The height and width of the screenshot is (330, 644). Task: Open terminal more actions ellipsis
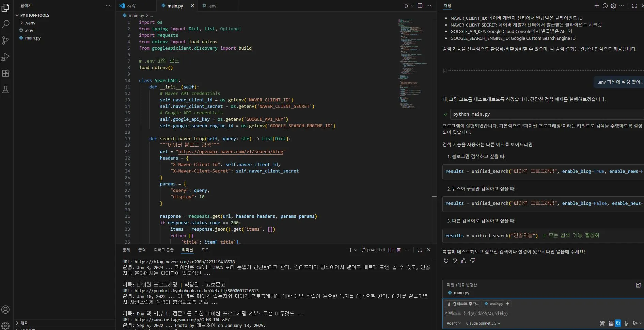point(407,250)
